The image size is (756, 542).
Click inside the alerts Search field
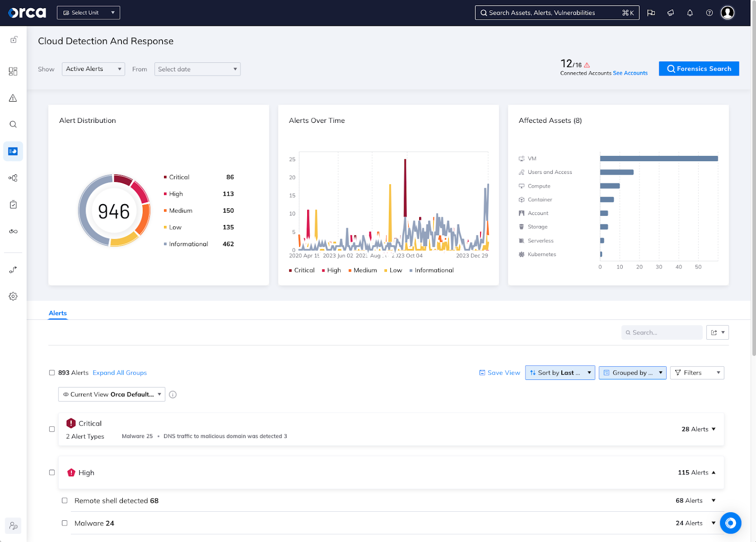(661, 332)
